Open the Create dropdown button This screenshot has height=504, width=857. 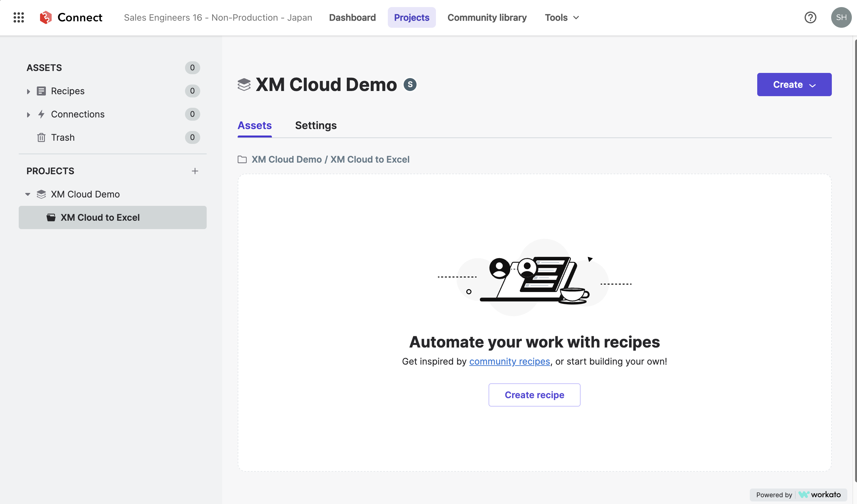click(794, 85)
